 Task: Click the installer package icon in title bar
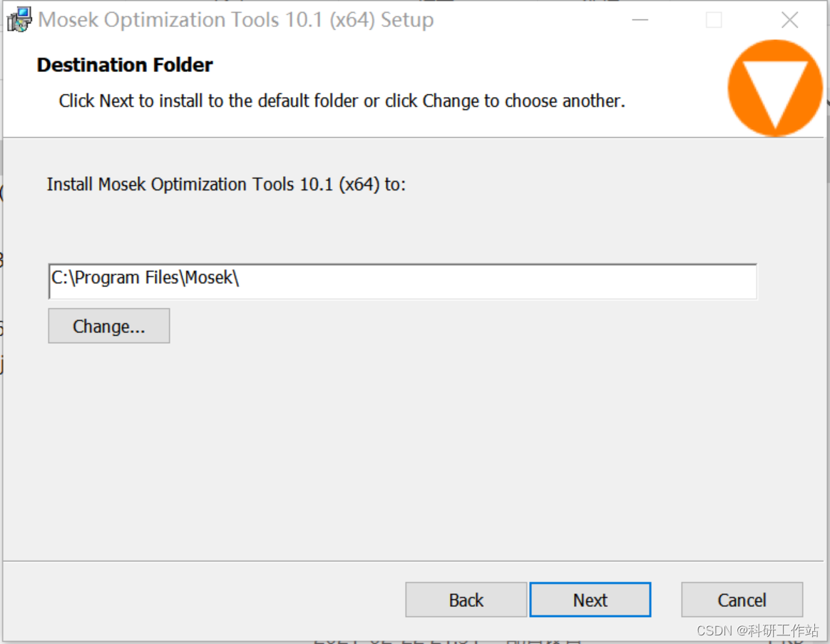click(19, 20)
